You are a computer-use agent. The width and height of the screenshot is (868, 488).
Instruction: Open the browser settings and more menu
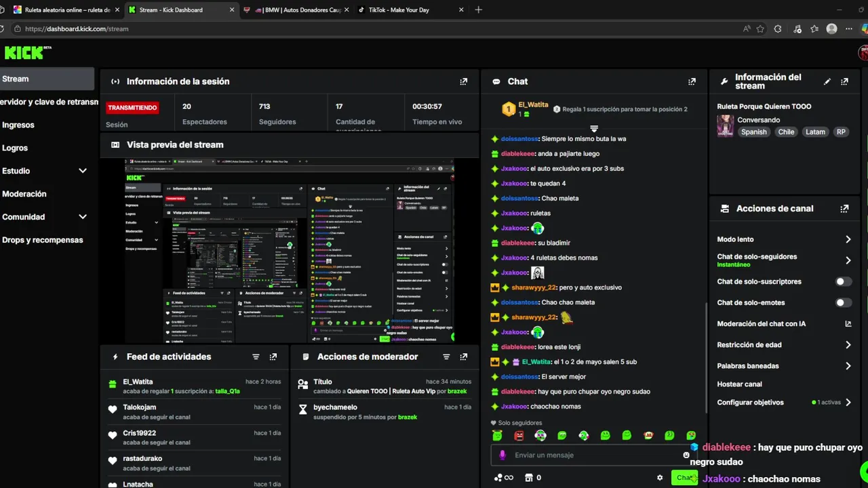click(x=849, y=29)
